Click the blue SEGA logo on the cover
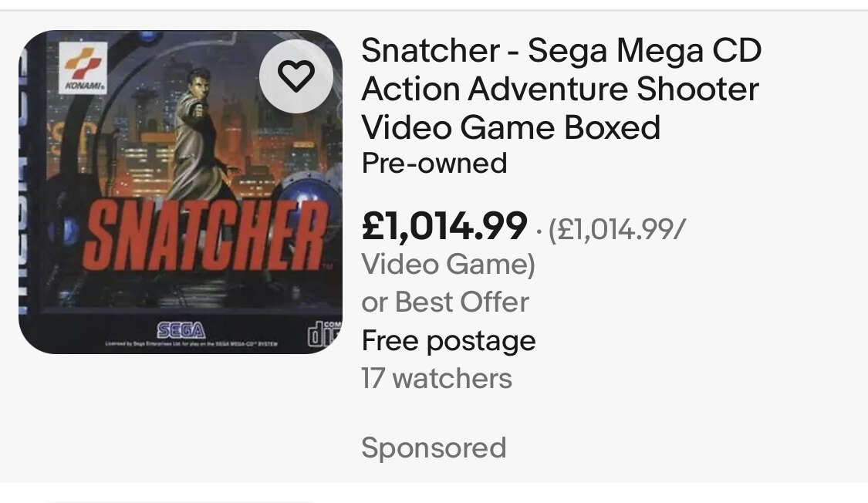Viewport: 868px width, 503px height. click(181, 330)
